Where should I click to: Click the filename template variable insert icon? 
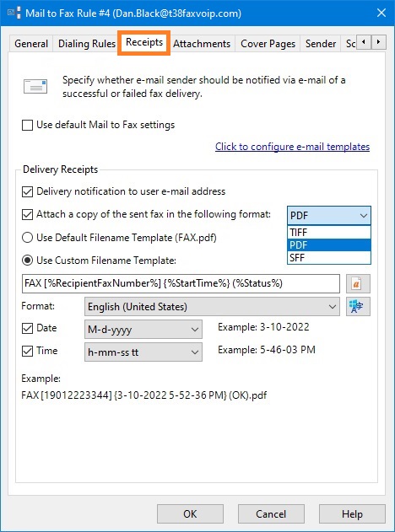tap(358, 283)
